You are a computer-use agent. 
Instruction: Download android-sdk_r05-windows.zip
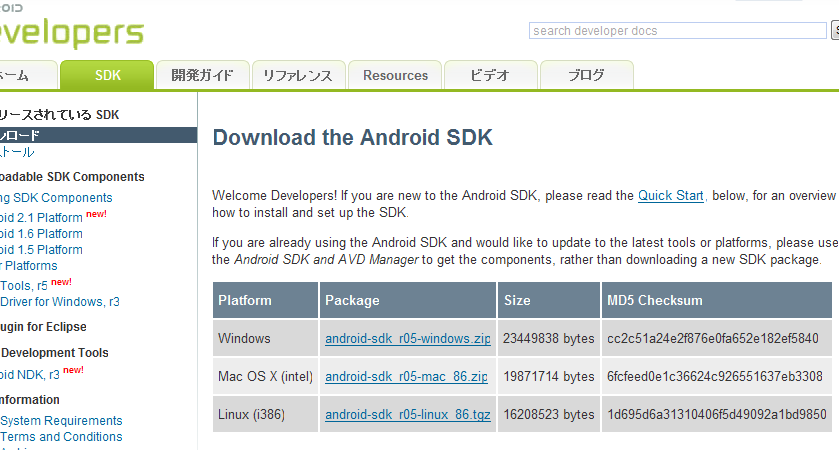[408, 339]
